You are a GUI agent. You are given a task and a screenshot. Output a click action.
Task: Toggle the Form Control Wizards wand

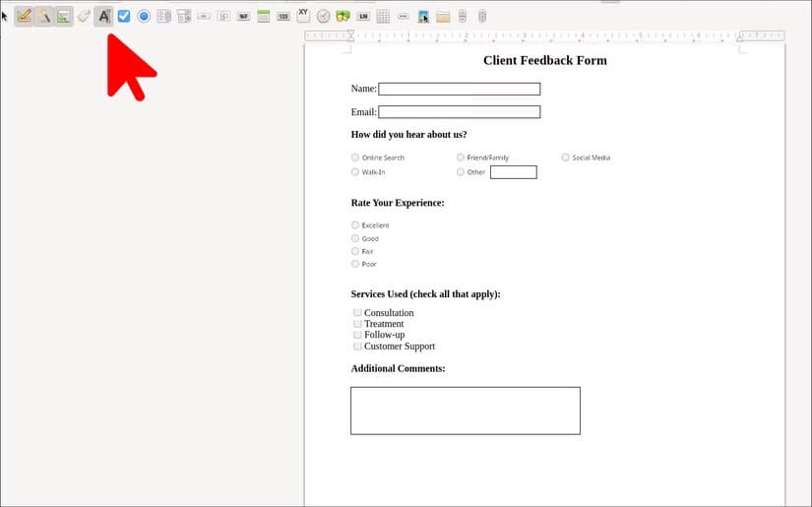tap(44, 16)
